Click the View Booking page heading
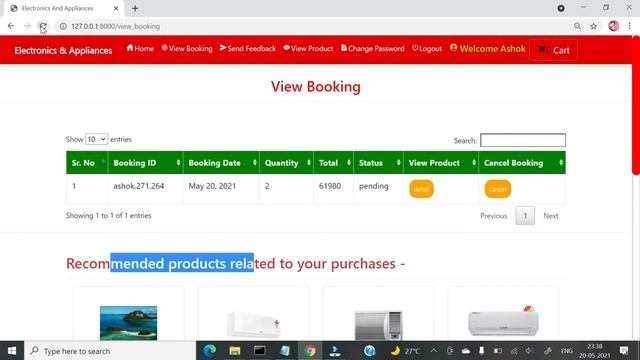640x360 pixels. [316, 87]
